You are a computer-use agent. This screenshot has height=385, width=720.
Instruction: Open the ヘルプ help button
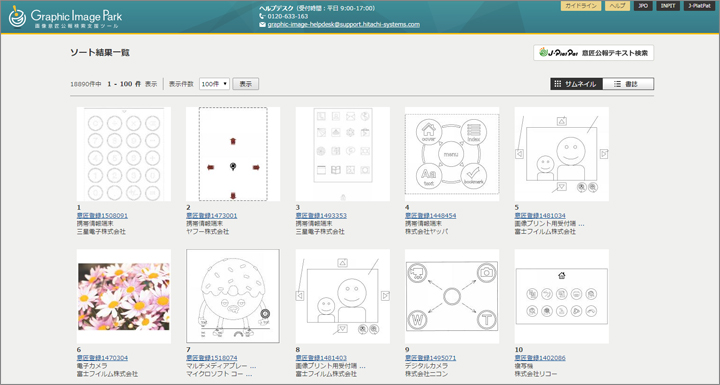pyautogui.click(x=617, y=6)
